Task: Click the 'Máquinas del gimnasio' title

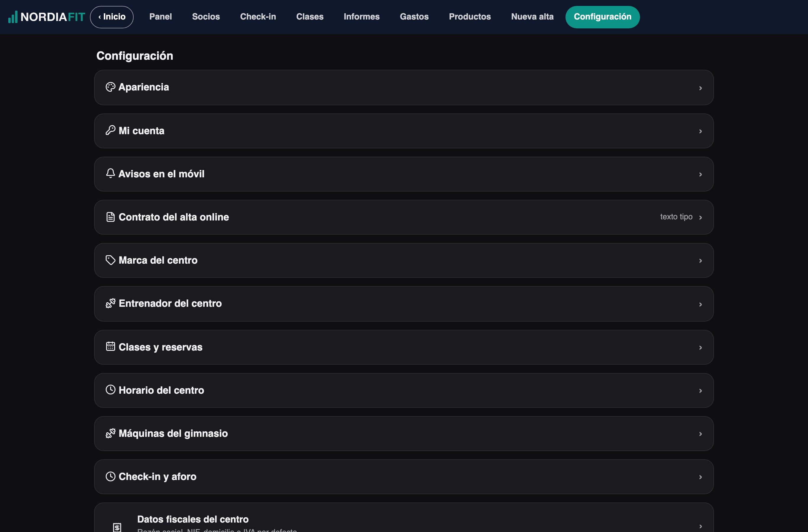Action: point(173,433)
